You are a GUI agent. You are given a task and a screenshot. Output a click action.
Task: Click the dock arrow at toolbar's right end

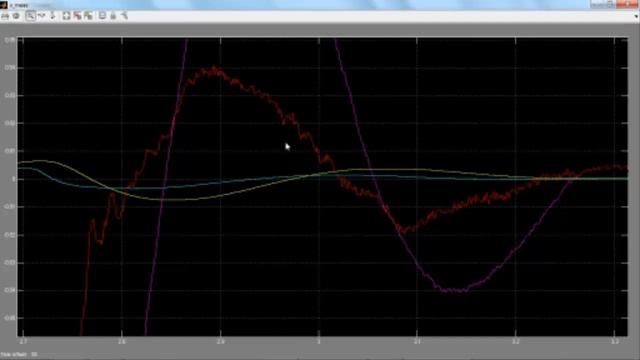[x=636, y=16]
